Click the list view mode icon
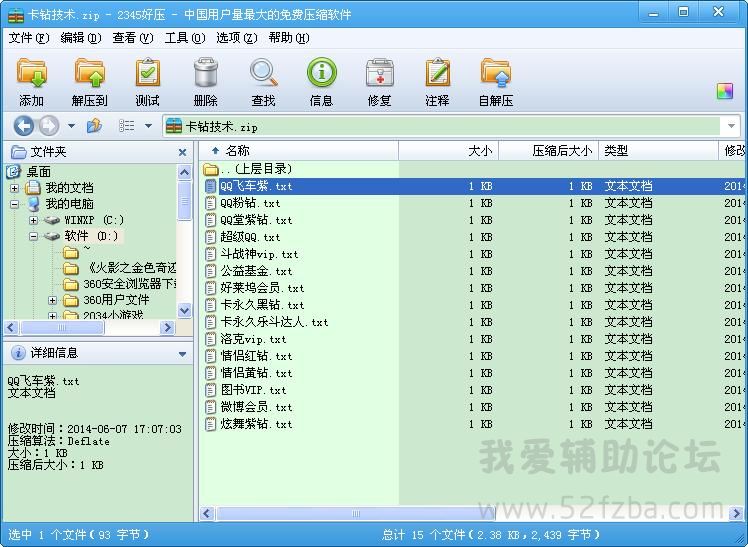The width and height of the screenshot is (748, 547). click(126, 126)
